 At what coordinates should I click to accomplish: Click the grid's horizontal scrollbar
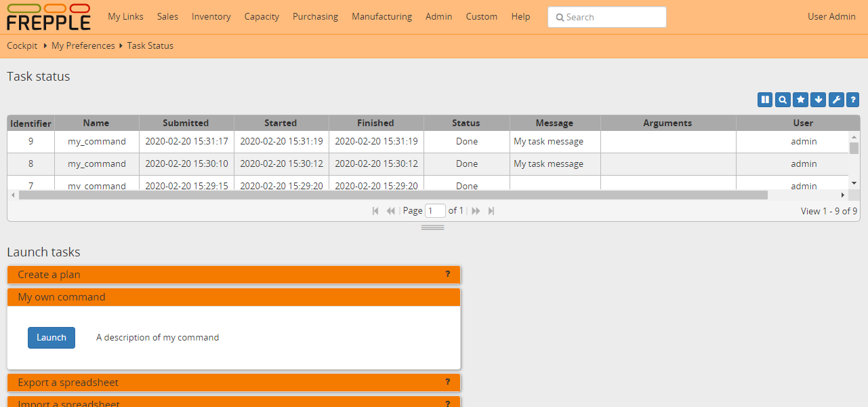(393, 195)
